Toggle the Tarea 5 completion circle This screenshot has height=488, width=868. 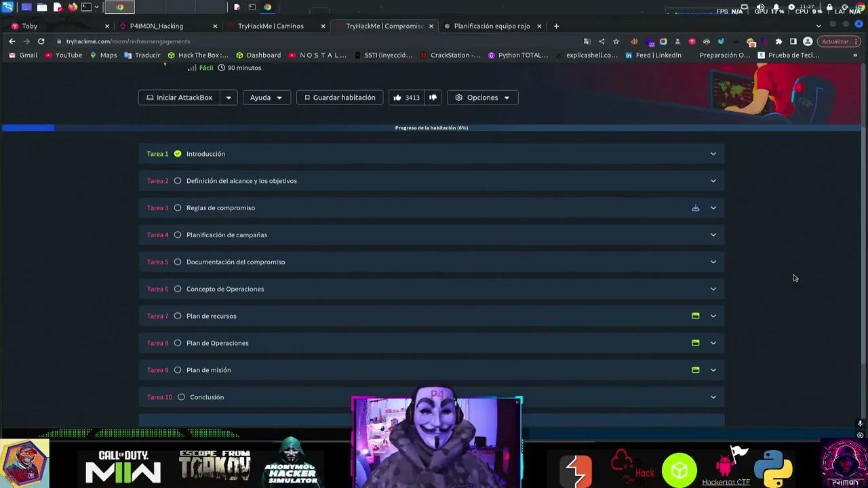pyautogui.click(x=178, y=262)
